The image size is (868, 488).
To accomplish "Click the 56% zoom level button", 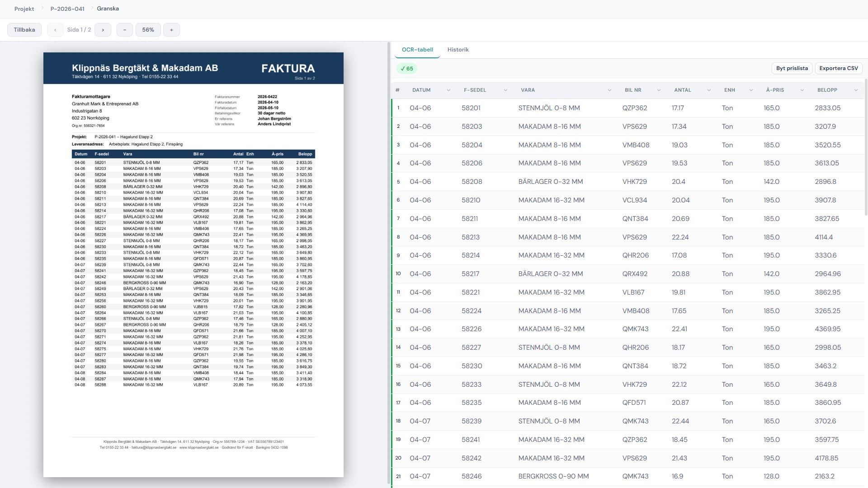I will (148, 30).
